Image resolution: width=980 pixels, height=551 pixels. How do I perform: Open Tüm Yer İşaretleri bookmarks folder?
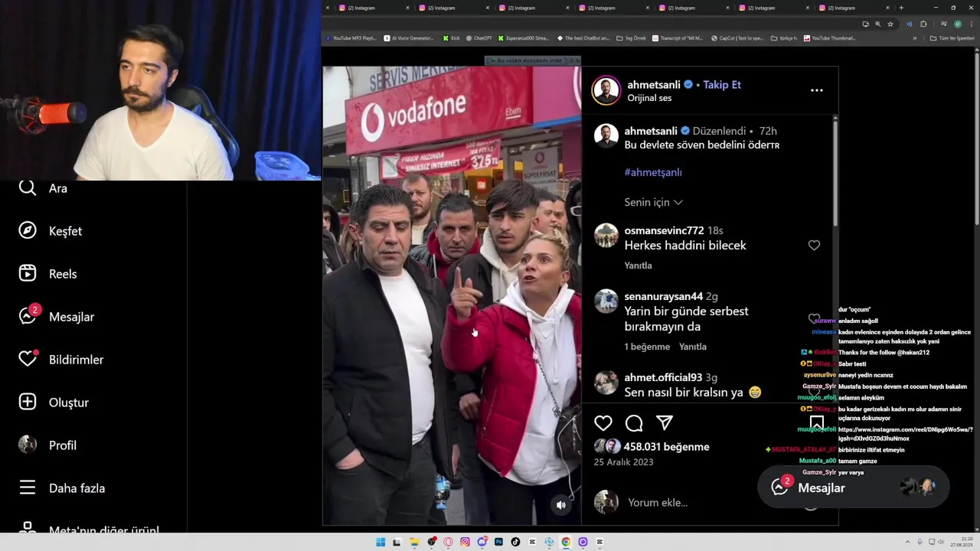pyautogui.click(x=952, y=37)
